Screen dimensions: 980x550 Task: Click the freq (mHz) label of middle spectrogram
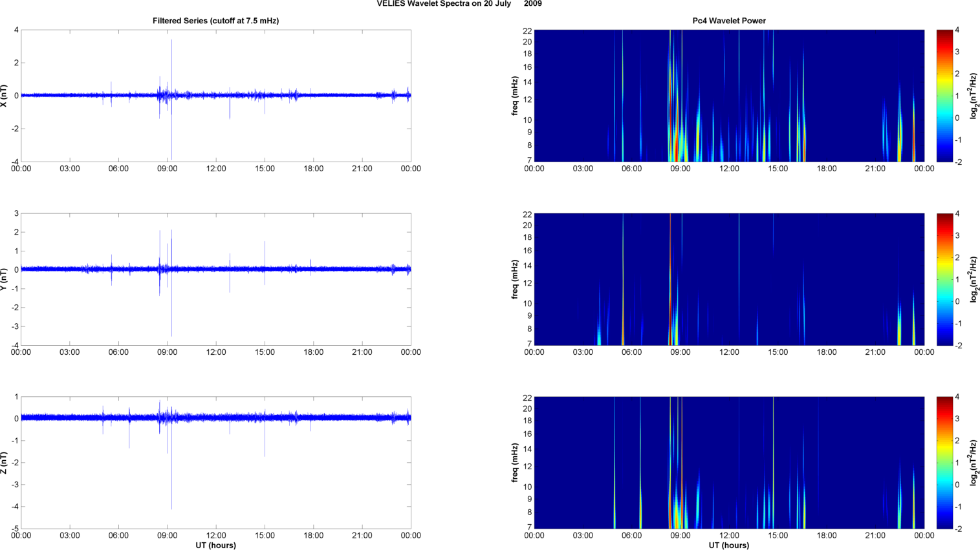click(x=516, y=279)
